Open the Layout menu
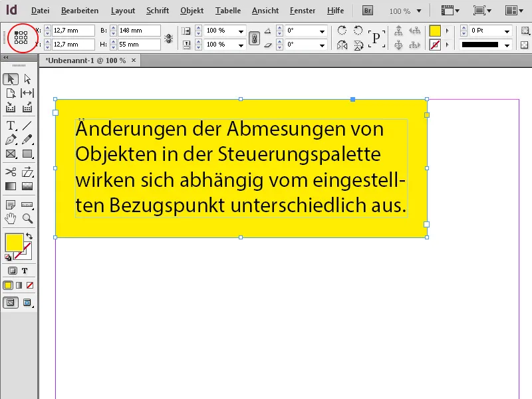The height and width of the screenshot is (399, 532). [x=123, y=11]
